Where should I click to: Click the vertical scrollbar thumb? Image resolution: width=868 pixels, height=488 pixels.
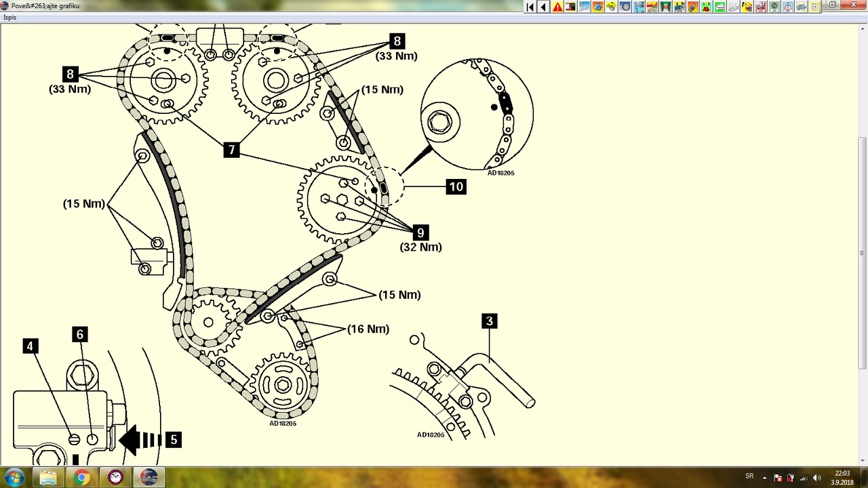tap(863, 253)
